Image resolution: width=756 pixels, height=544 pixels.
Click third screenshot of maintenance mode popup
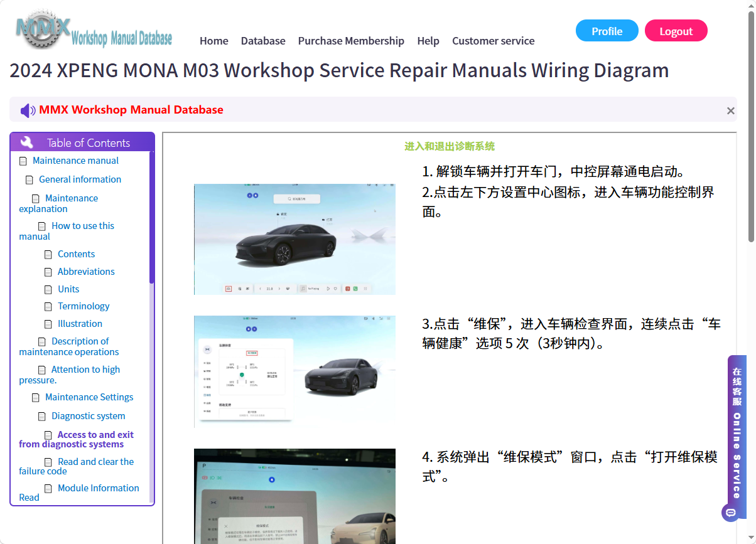point(294,496)
